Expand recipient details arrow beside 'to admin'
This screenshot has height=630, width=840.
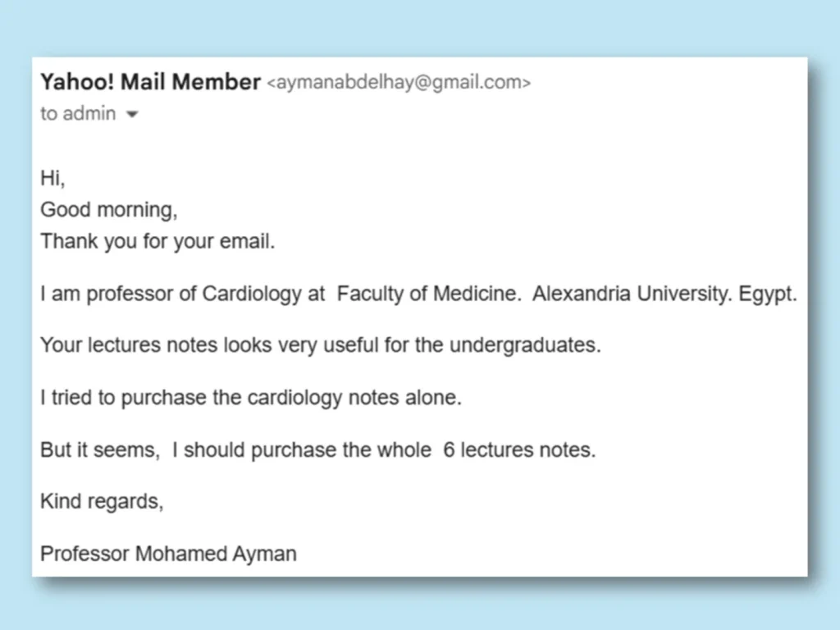click(132, 114)
